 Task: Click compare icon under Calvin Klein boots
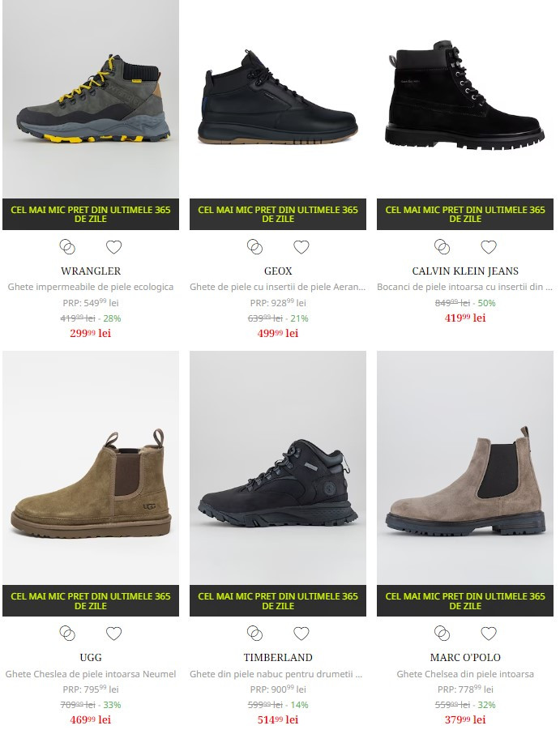[442, 247]
